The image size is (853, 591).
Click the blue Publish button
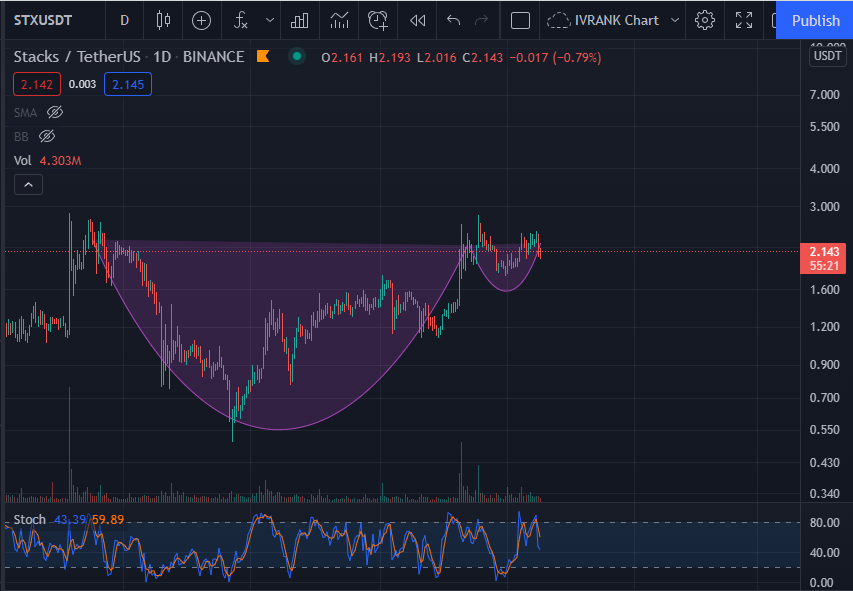(815, 21)
